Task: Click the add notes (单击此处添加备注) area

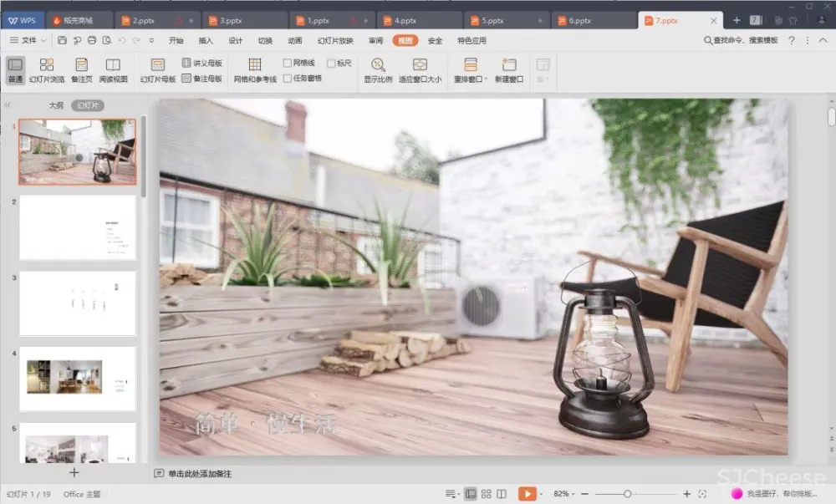Action: pyautogui.click(x=199, y=474)
